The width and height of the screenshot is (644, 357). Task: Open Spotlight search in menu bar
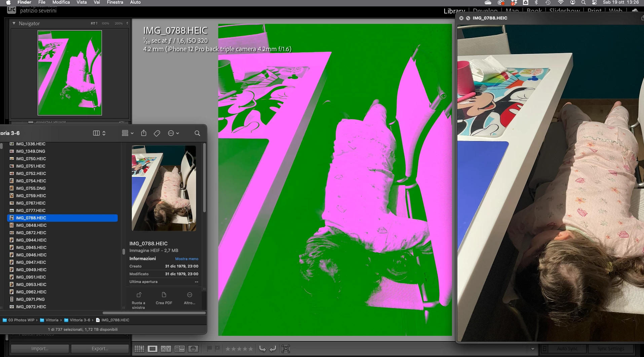pyautogui.click(x=583, y=2)
